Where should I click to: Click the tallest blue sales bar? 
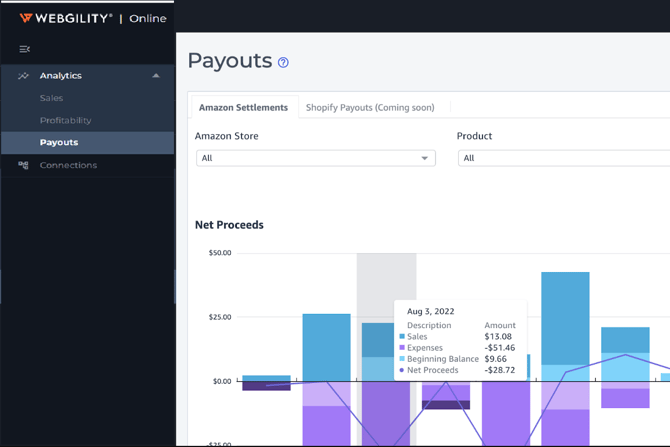pyautogui.click(x=565, y=318)
